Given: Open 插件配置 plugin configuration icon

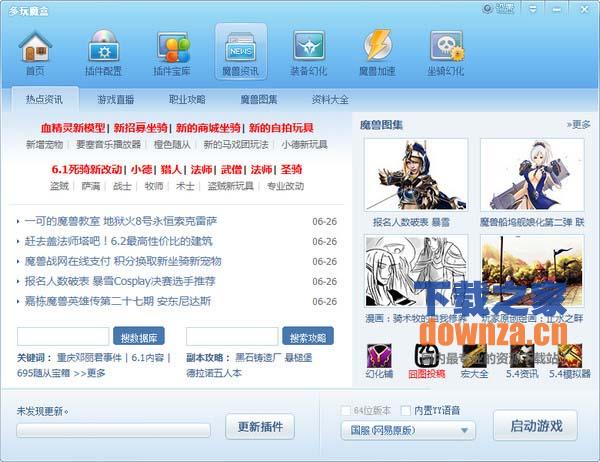Looking at the screenshot, I should click(103, 52).
